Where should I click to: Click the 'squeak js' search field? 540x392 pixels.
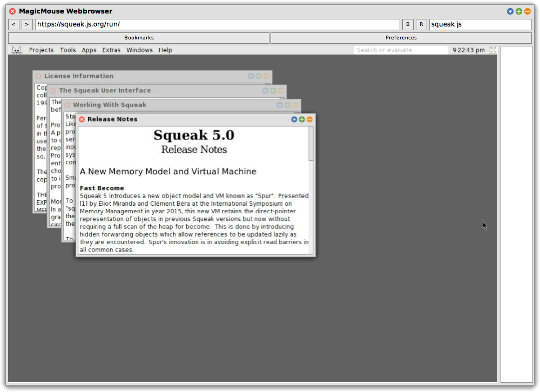(x=481, y=24)
